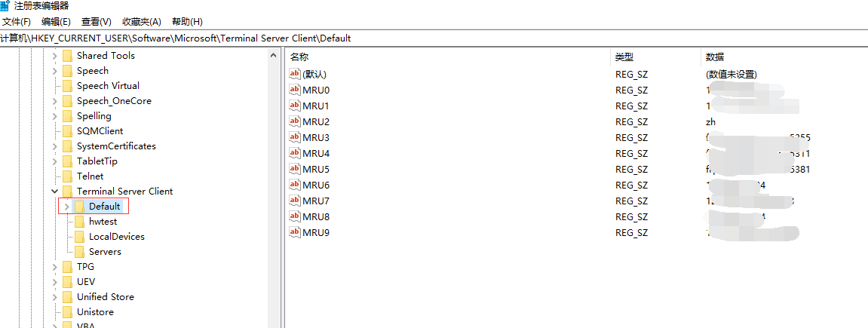This screenshot has width=868, height=328.
Task: Expand the Shared Tools key
Action: pyautogui.click(x=54, y=56)
